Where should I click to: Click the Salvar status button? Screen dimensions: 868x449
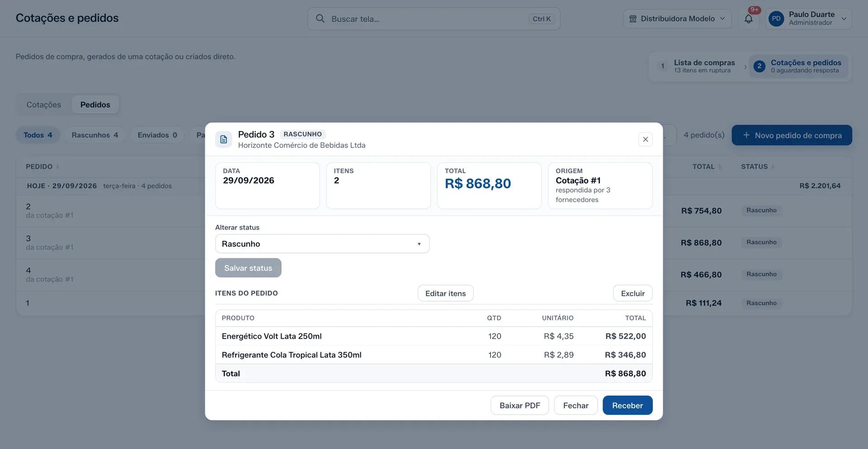[x=248, y=268]
